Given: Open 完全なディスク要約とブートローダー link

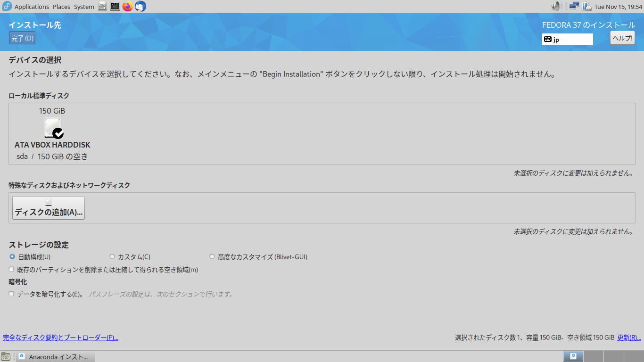Looking at the screenshot, I should click(x=60, y=337).
